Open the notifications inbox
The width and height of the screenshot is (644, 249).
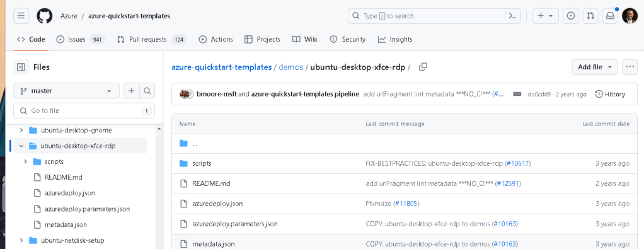click(611, 16)
